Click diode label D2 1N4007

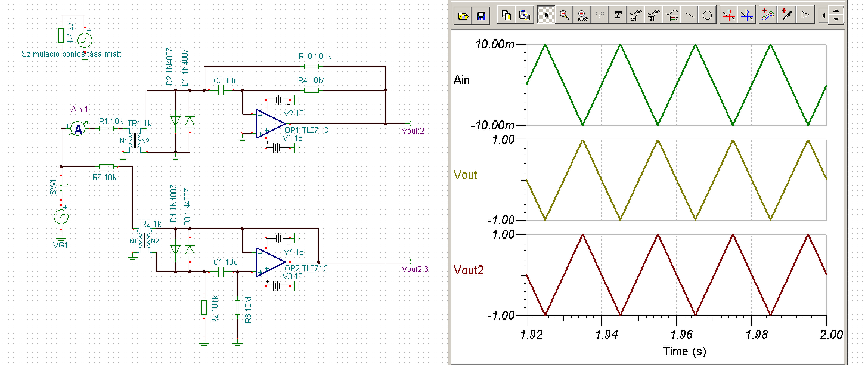click(170, 66)
